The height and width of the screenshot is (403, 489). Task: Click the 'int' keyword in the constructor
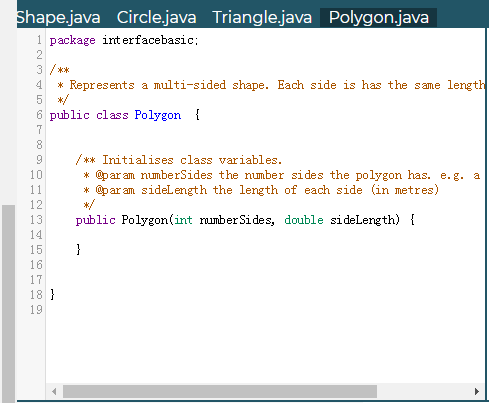(x=183, y=220)
